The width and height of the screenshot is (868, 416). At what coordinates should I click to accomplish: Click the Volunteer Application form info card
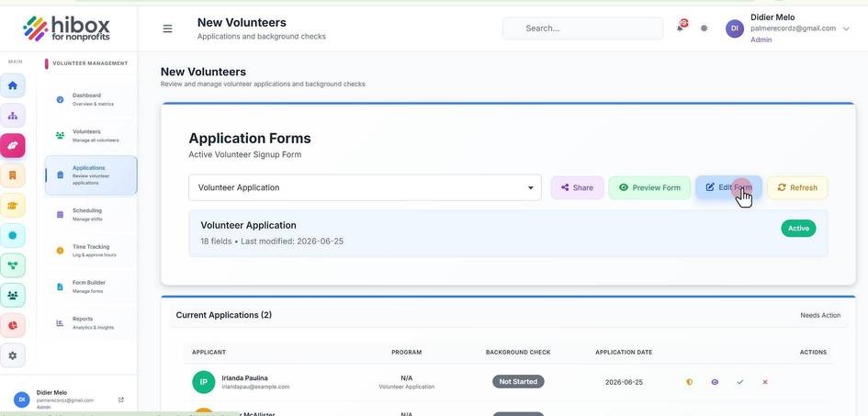click(x=508, y=233)
